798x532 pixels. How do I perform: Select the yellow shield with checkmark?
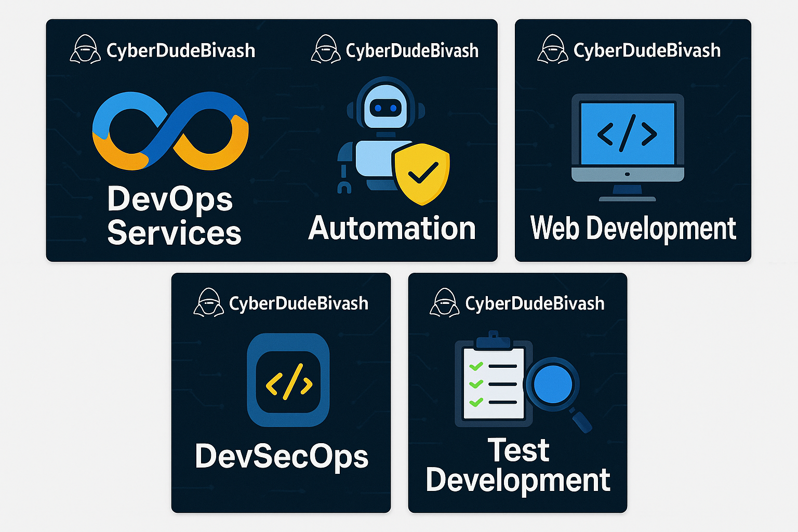421,173
